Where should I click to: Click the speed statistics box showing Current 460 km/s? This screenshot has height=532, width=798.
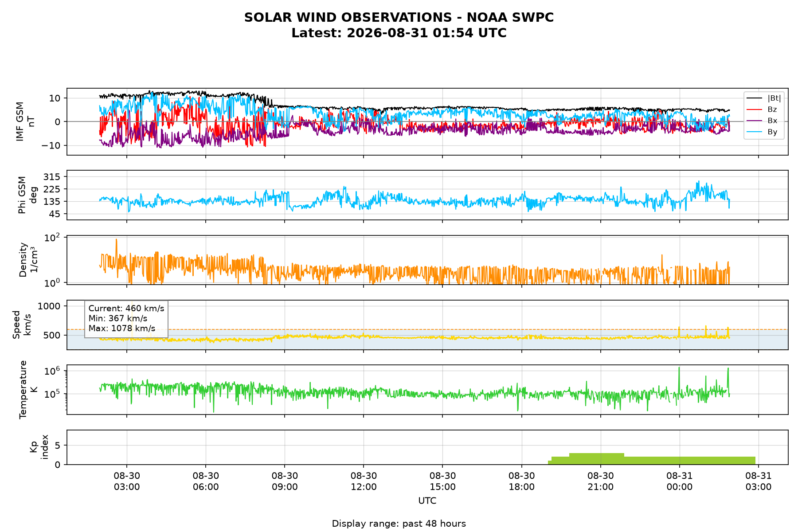(126, 319)
